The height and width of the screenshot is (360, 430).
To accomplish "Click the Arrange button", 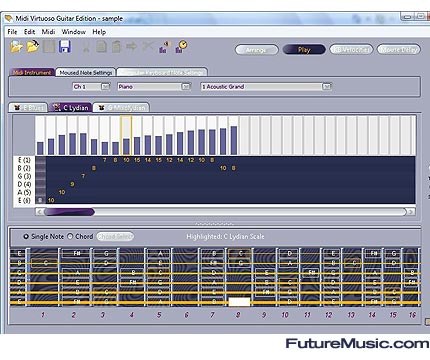I will point(256,50).
